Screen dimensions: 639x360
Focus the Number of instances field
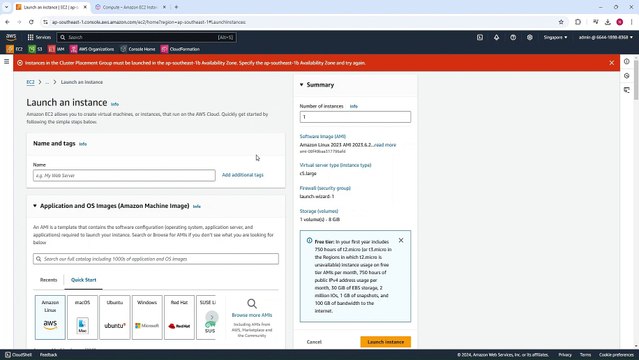(x=355, y=117)
